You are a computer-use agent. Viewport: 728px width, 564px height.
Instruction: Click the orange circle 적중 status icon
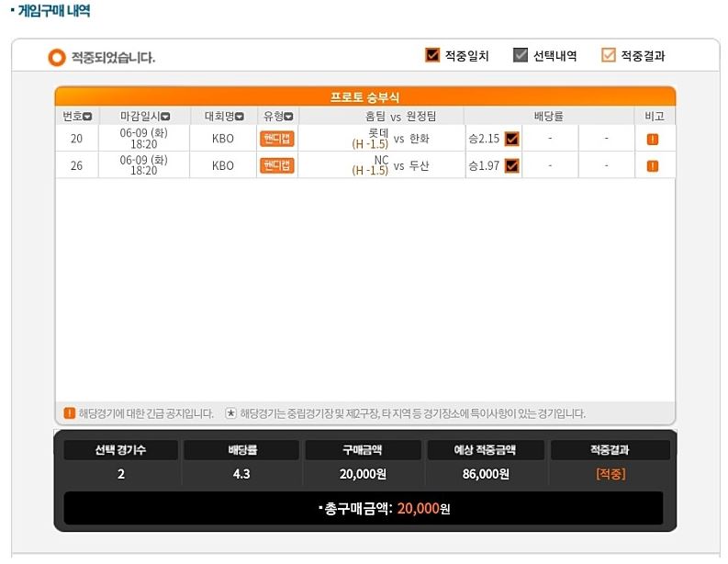[x=57, y=58]
